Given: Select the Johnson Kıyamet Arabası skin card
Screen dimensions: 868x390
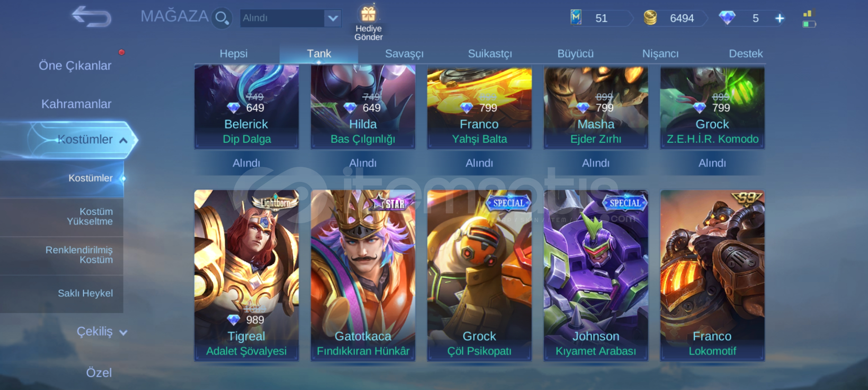Looking at the screenshot, I should (x=596, y=275).
